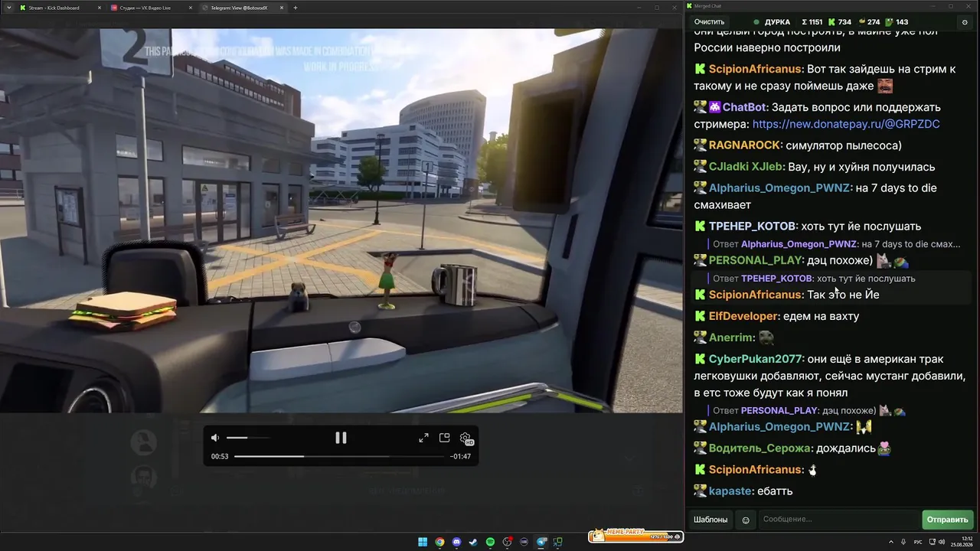The height and width of the screenshot is (551, 980).
Task: Open Discord from the taskbar
Action: point(456,543)
